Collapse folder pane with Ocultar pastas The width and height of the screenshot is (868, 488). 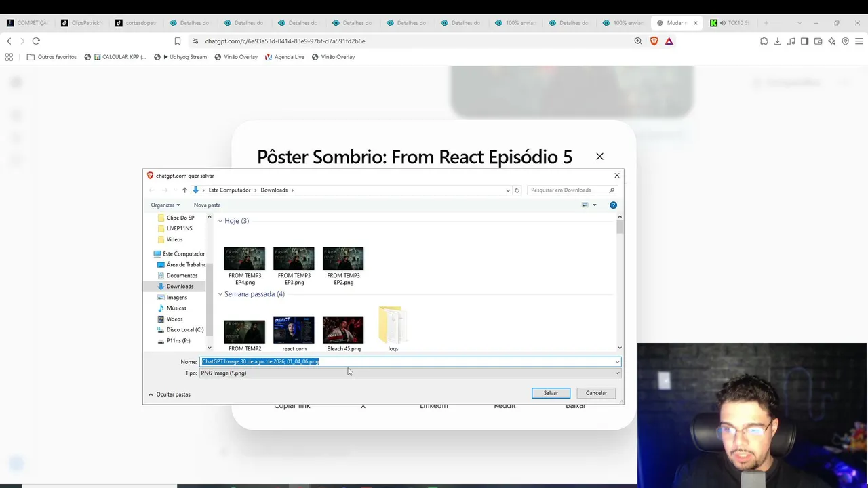click(170, 394)
